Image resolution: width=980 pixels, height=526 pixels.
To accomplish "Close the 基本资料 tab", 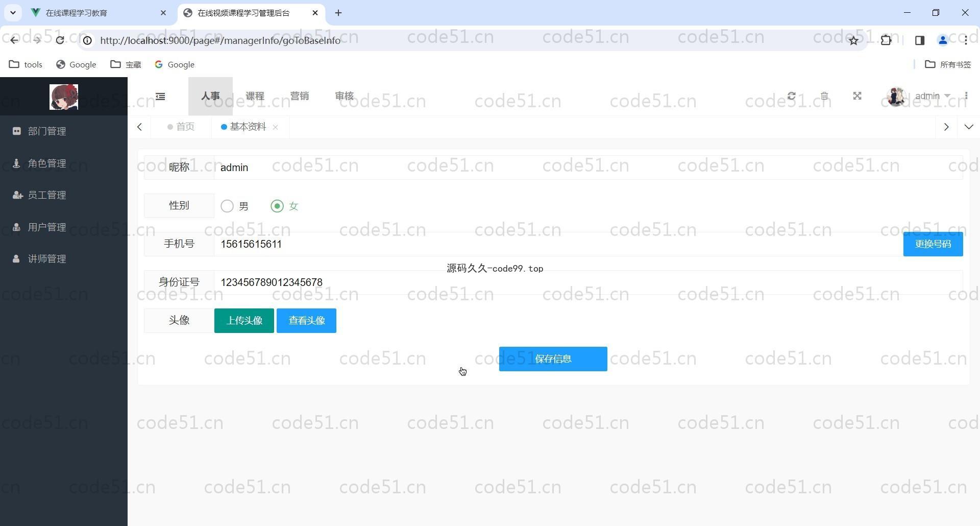I will pyautogui.click(x=275, y=127).
